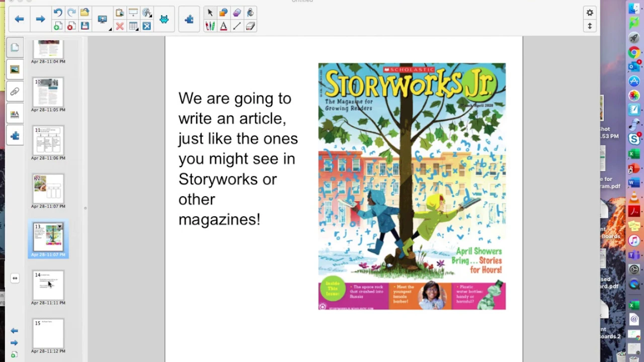Choose the Text tool
Screen dimensions: 644x362
pyautogui.click(x=223, y=26)
